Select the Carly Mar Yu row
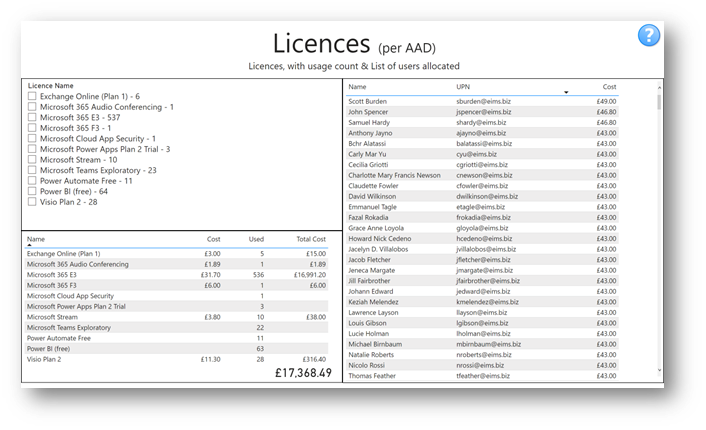The height and width of the screenshot is (430, 706). pyautogui.click(x=482, y=154)
